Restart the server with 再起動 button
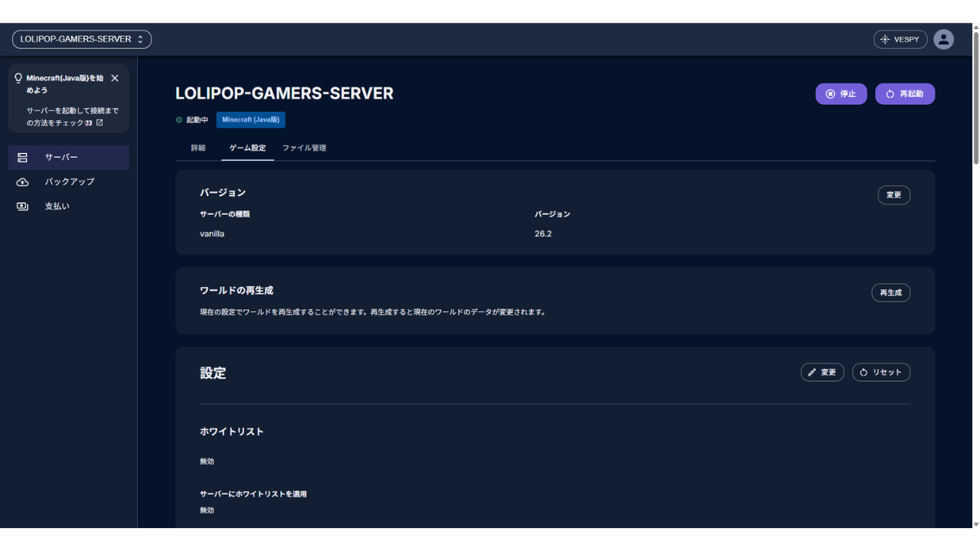This screenshot has width=980, height=551. point(905,93)
